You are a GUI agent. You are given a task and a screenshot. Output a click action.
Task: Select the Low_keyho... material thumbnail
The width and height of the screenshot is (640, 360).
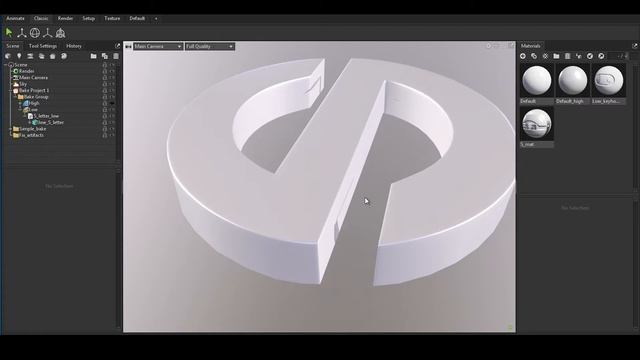click(609, 81)
